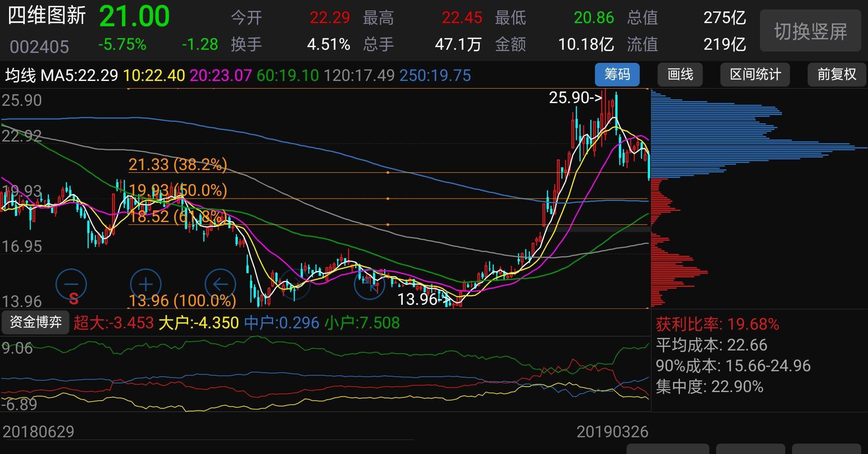The width and height of the screenshot is (868, 454).
Task: Tap the shrink/collapse arrows circle icon
Action: pos(369,284)
